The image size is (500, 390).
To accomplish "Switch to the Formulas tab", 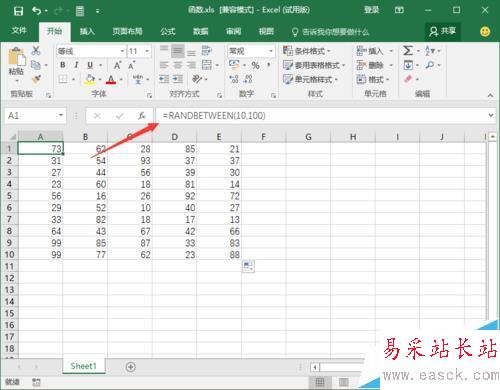I will tap(168, 31).
